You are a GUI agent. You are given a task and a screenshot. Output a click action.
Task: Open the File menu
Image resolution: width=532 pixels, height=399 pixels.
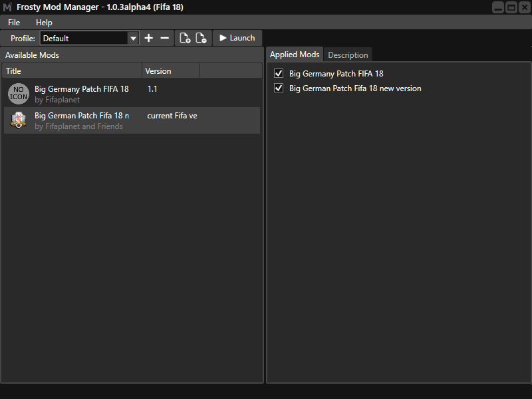(x=14, y=23)
